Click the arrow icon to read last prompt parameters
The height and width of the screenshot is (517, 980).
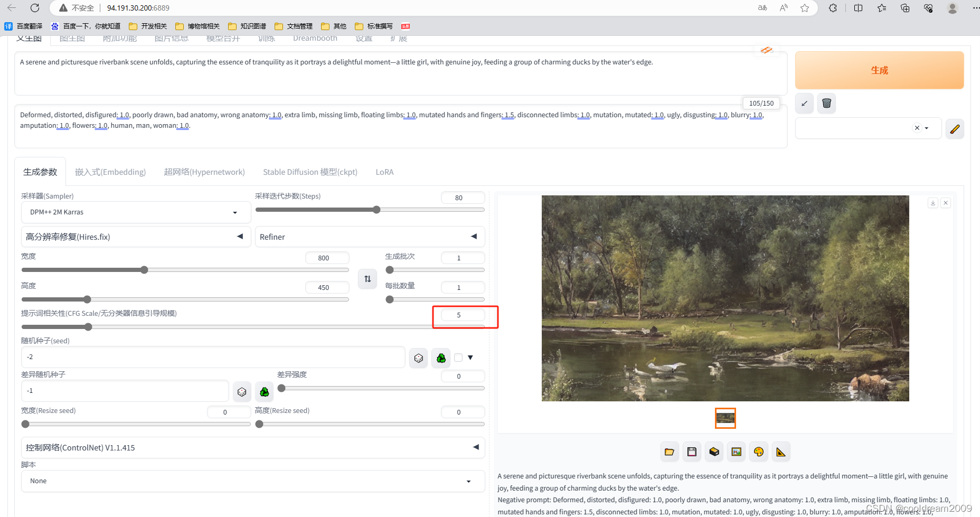(x=804, y=103)
